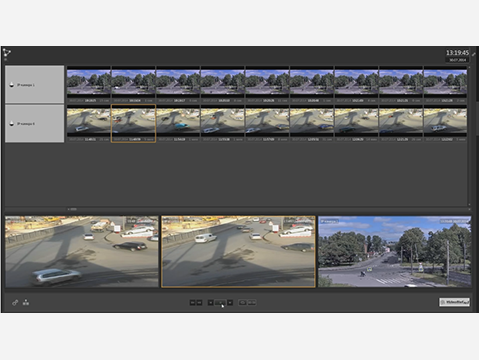Open the first street thumbnail in camera 1 row
The width and height of the screenshot is (480, 360).
pyautogui.click(x=89, y=84)
